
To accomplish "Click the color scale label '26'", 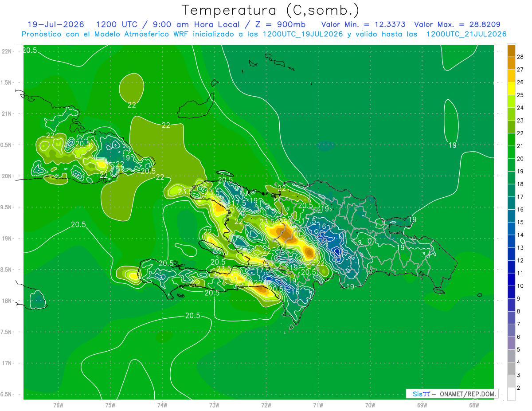I will point(520,82).
